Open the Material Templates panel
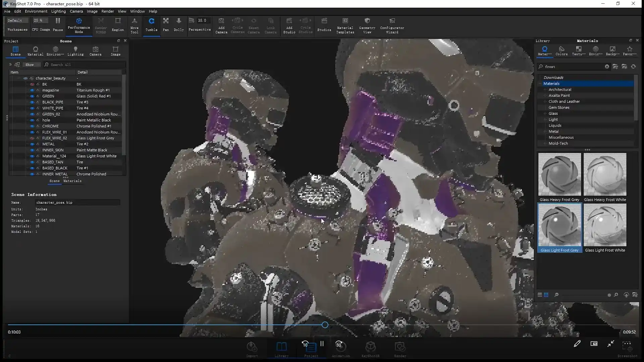Viewport: 644px width, 362px height. 345,25
